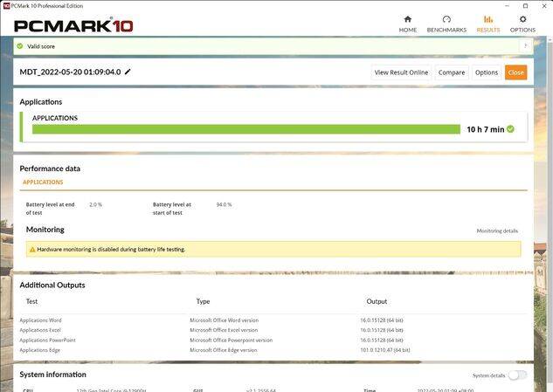Screen dimensions: 553x392
Task: Click Microsoft Office Powerpoint version text
Action: [231, 340]
